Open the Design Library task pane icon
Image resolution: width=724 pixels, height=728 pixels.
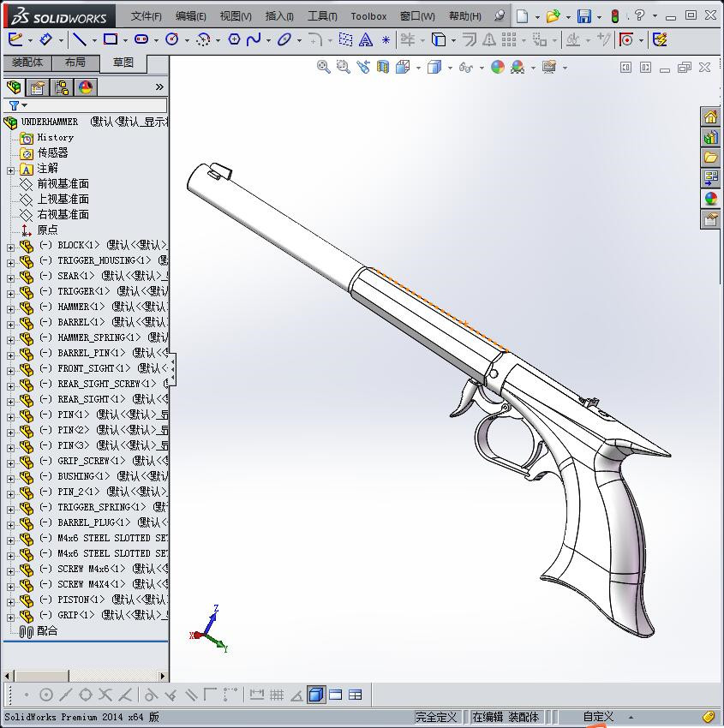[710, 137]
